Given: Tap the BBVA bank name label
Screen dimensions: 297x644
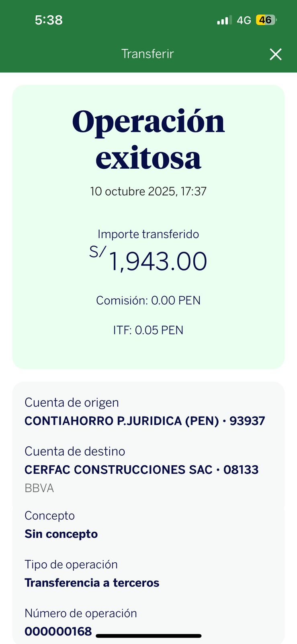Looking at the screenshot, I should (x=39, y=488).
